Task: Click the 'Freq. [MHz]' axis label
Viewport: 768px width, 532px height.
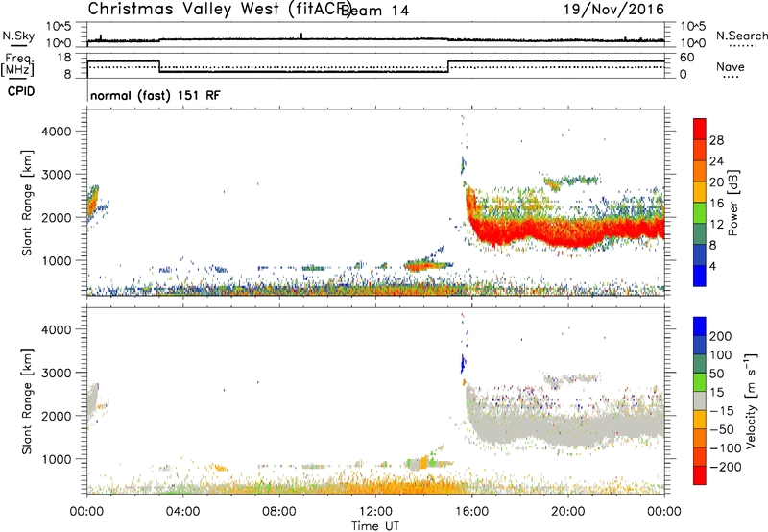Action: point(17,65)
